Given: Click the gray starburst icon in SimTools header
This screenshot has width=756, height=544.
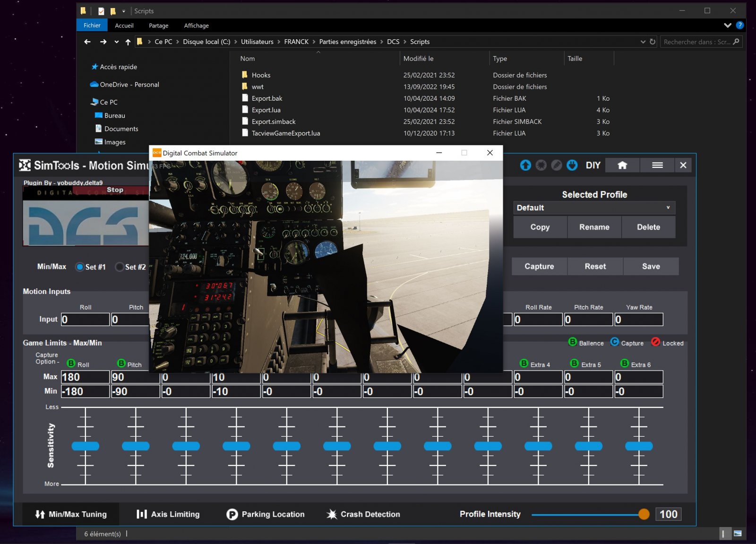Looking at the screenshot, I should coord(541,165).
